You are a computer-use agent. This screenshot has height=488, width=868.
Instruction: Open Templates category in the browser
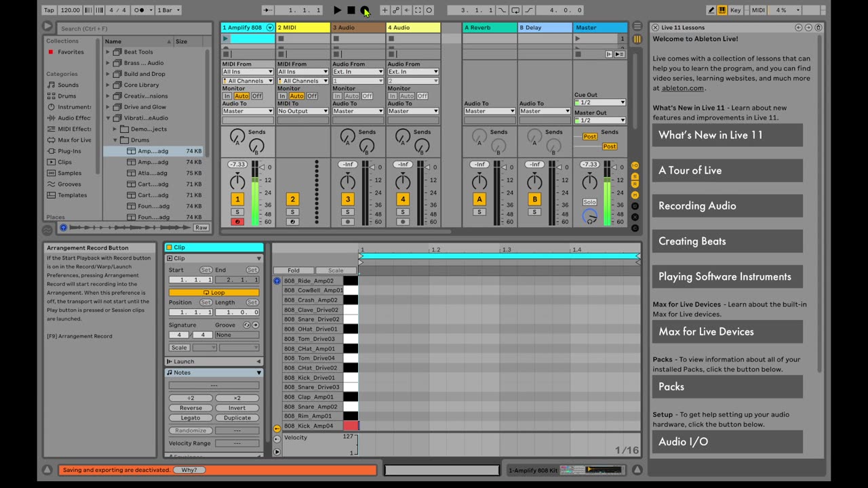(72, 195)
